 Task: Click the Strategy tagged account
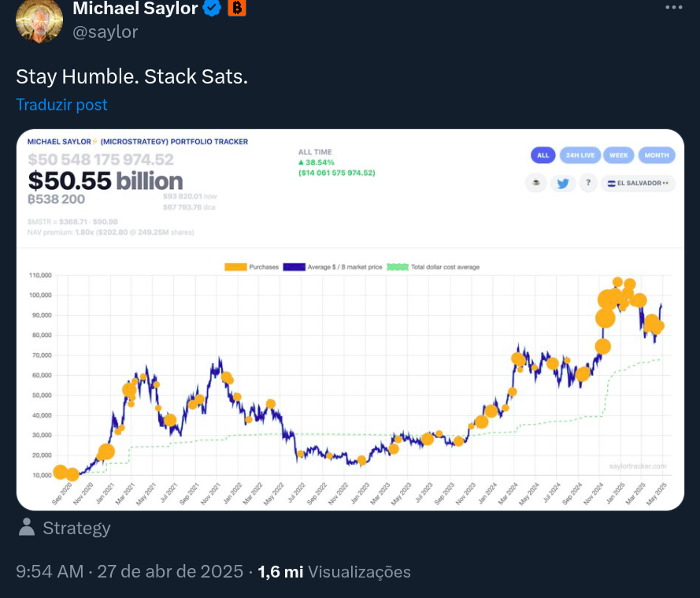click(x=76, y=528)
